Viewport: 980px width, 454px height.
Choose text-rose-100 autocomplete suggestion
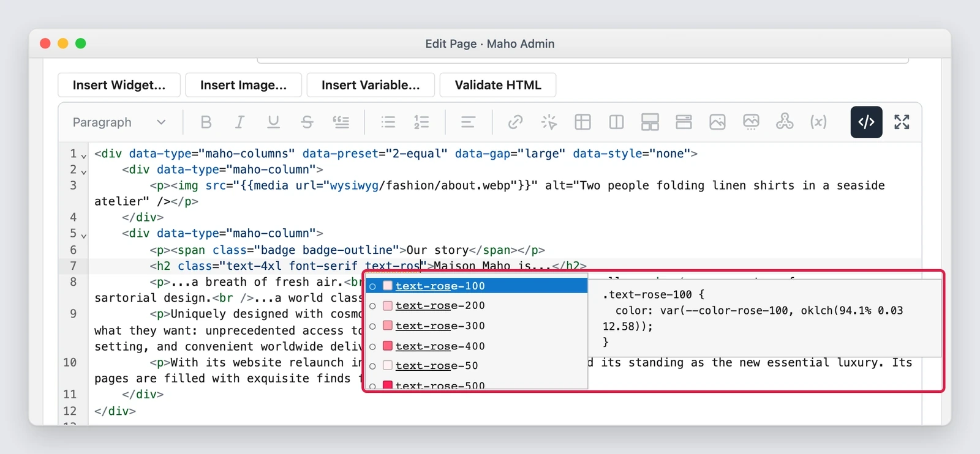pos(477,286)
